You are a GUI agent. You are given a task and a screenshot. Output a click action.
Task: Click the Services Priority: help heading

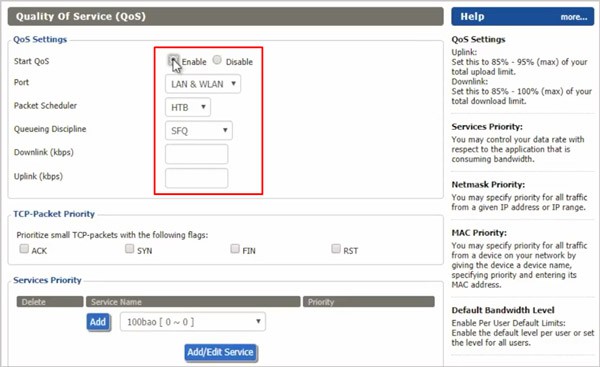click(487, 127)
